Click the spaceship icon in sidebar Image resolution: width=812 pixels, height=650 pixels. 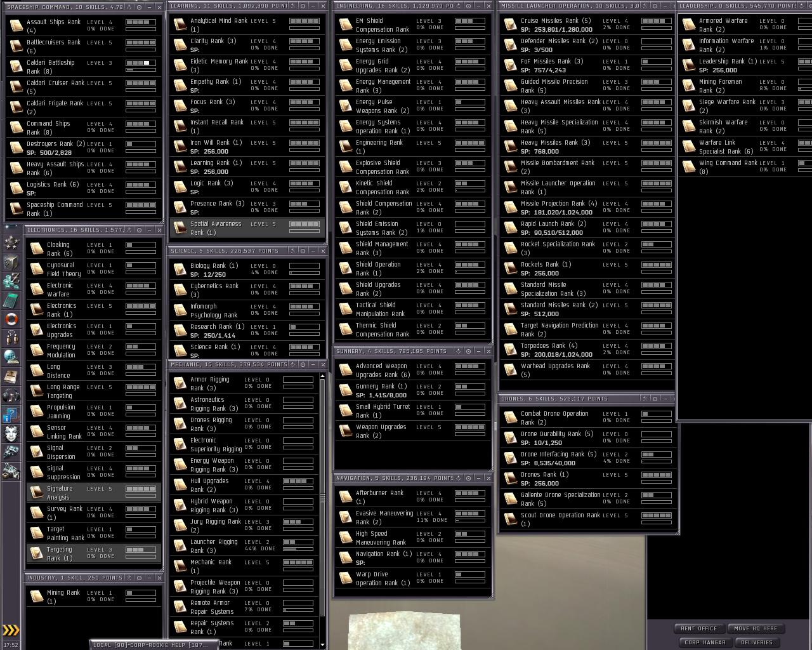11,453
